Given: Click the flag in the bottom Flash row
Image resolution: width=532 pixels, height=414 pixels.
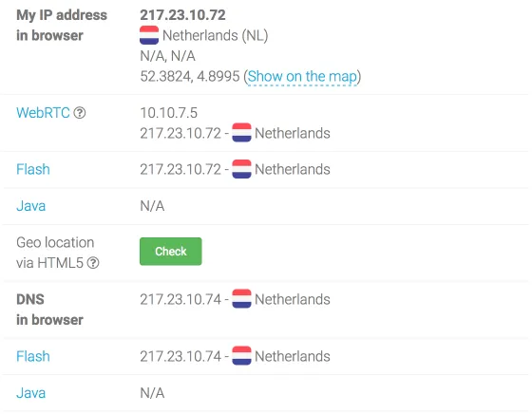Looking at the screenshot, I should tap(241, 356).
